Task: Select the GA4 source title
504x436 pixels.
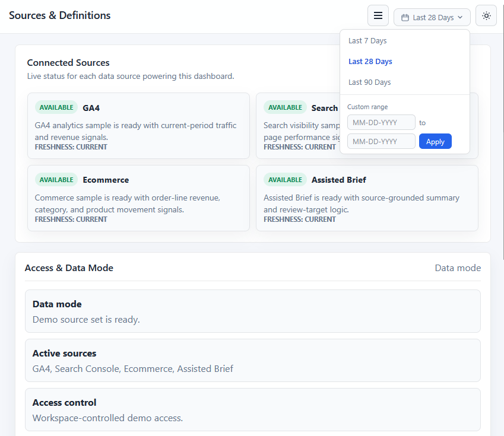Action: click(x=91, y=108)
